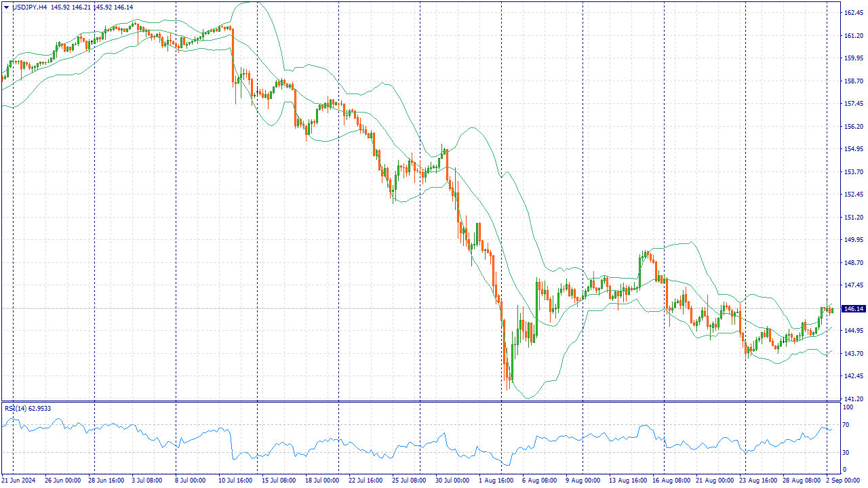This screenshot has height=488, width=868.
Task: Click the 148.70 price axis label
Action: point(852,263)
